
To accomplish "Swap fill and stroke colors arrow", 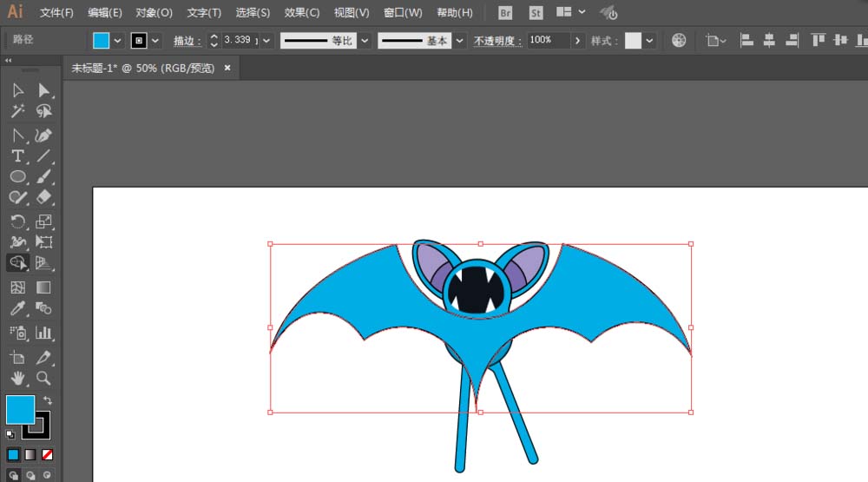I will coord(48,400).
